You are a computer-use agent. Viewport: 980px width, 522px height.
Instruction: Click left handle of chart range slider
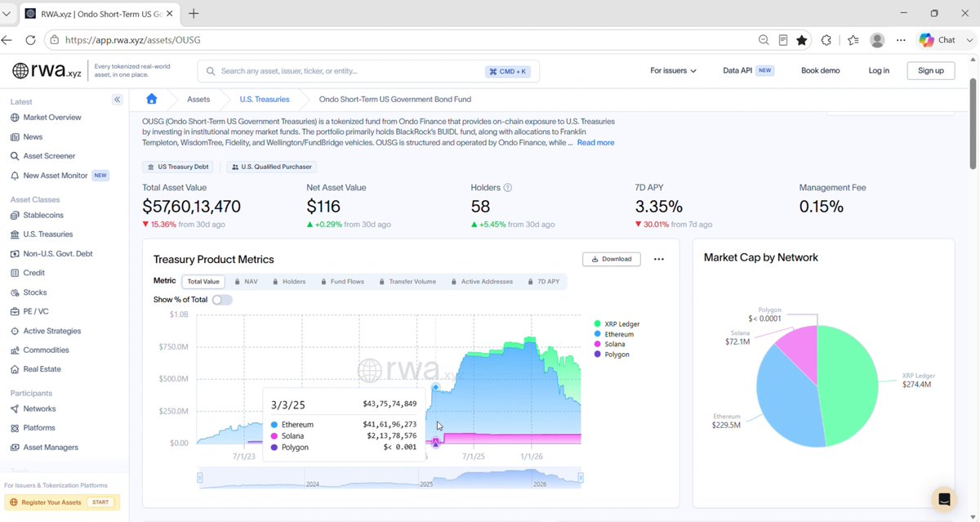199,478
